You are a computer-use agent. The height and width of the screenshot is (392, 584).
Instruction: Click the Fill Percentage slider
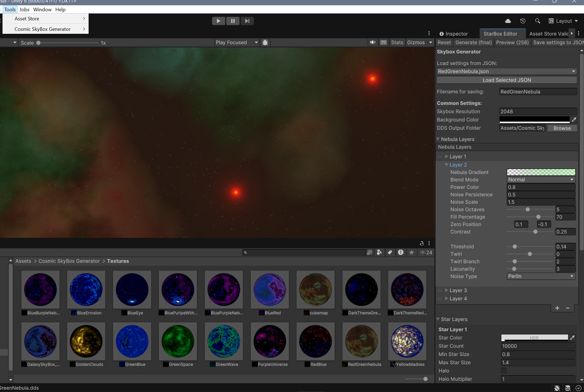(531, 217)
